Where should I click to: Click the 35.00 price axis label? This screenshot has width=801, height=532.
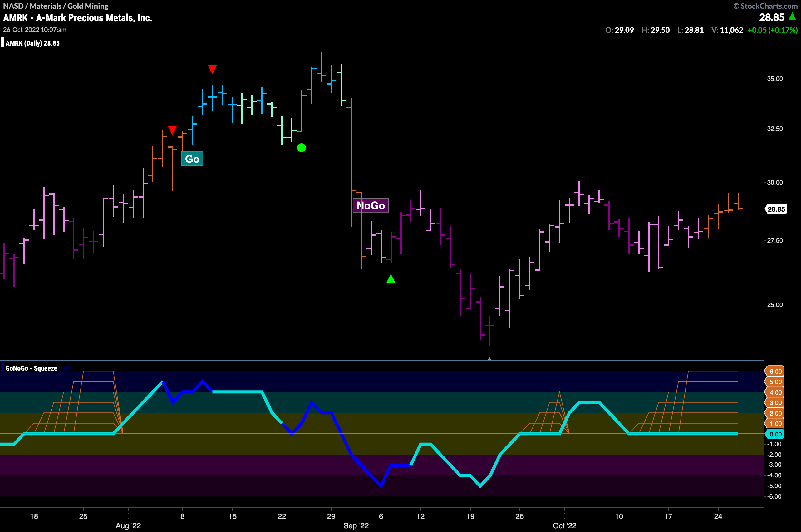pos(775,79)
